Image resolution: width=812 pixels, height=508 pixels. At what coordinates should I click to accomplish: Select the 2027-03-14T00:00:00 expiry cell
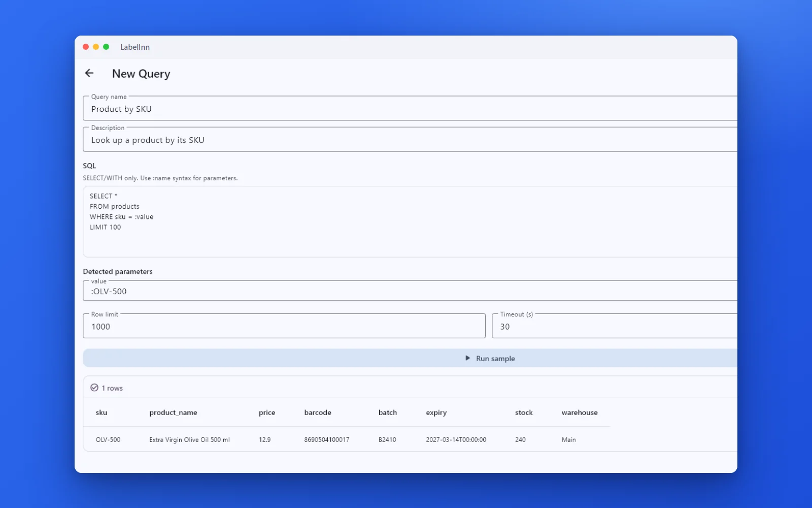point(456,439)
